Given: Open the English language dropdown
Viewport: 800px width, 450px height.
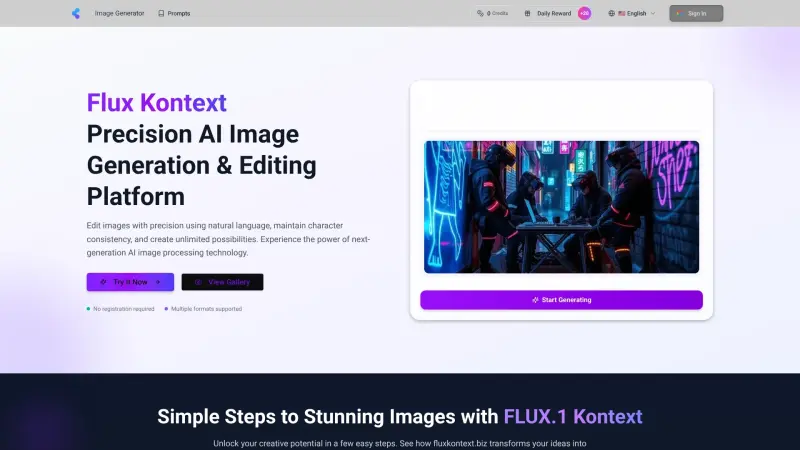Looking at the screenshot, I should [632, 13].
